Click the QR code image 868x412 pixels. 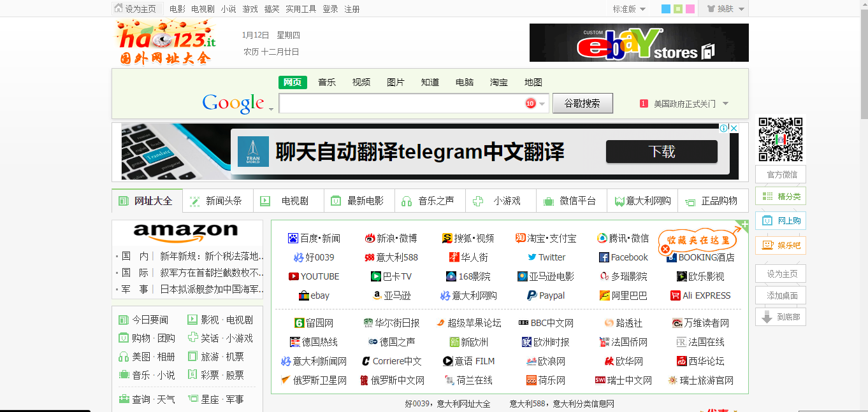coord(781,139)
